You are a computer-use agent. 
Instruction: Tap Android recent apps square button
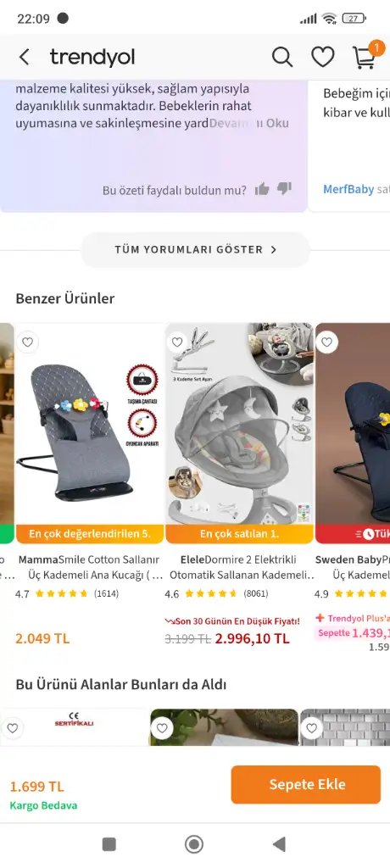[109, 844]
